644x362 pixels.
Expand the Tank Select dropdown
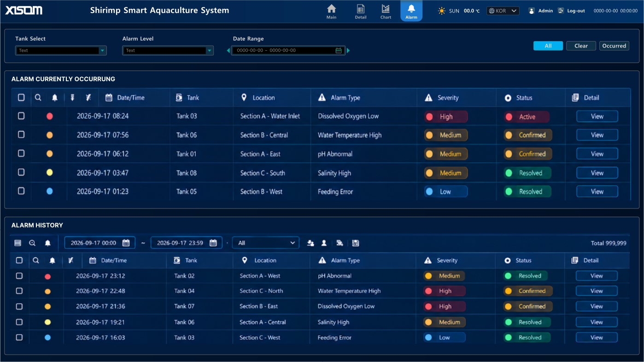point(103,51)
